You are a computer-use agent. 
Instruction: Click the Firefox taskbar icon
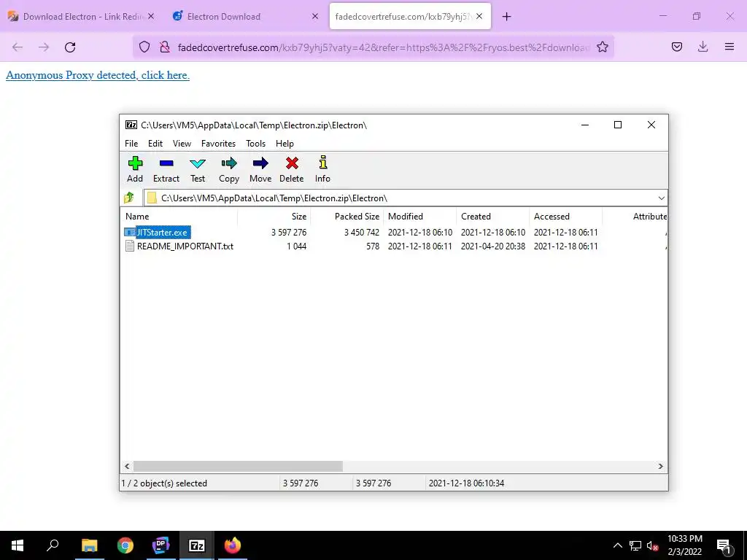coord(233,545)
